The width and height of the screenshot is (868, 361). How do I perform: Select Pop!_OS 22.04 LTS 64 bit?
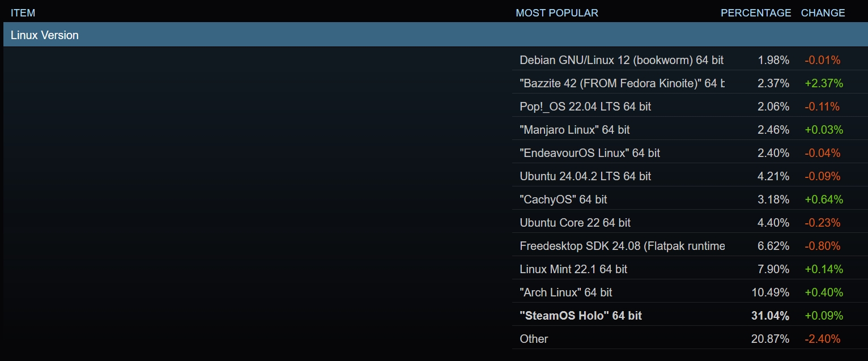pos(585,107)
